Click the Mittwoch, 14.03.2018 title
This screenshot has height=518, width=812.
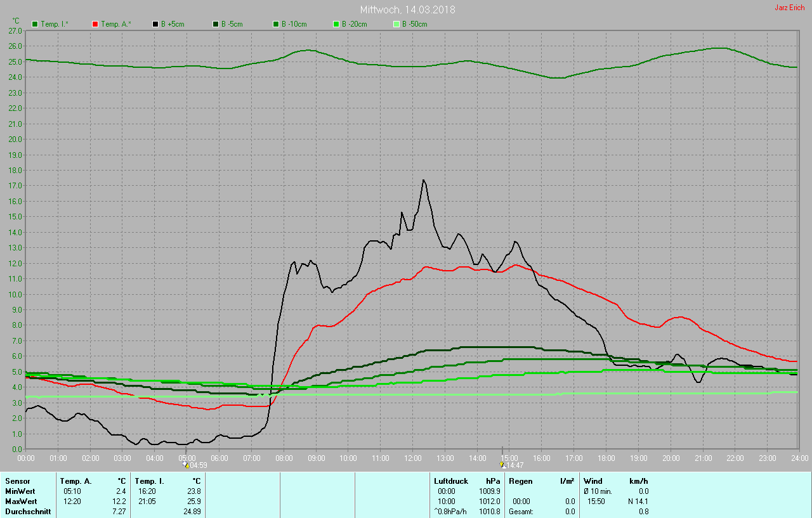(x=407, y=10)
